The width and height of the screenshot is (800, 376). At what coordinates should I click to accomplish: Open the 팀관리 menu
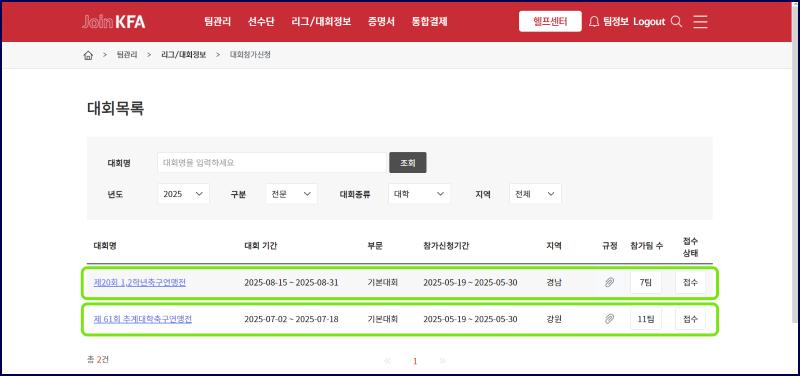(x=218, y=22)
